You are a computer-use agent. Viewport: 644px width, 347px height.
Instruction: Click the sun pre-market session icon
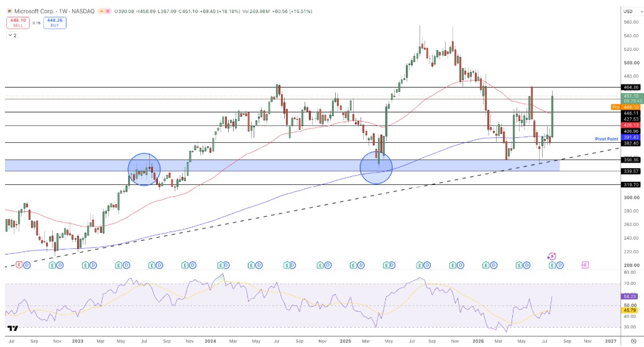(101, 11)
